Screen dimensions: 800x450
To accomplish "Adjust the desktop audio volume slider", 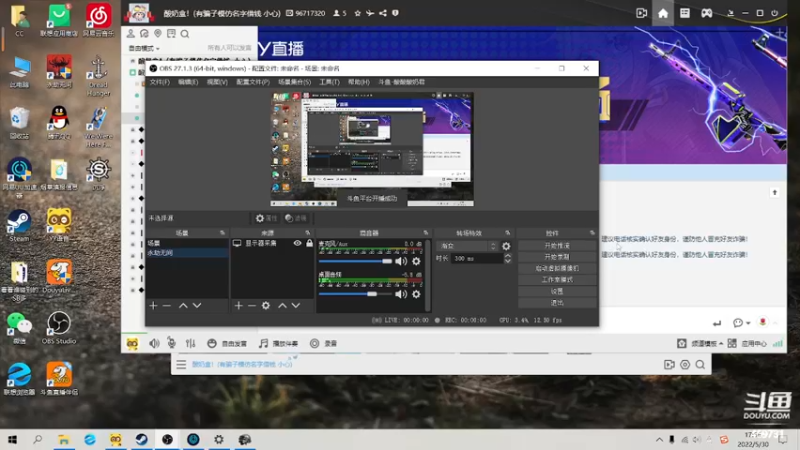I will [x=356, y=294].
